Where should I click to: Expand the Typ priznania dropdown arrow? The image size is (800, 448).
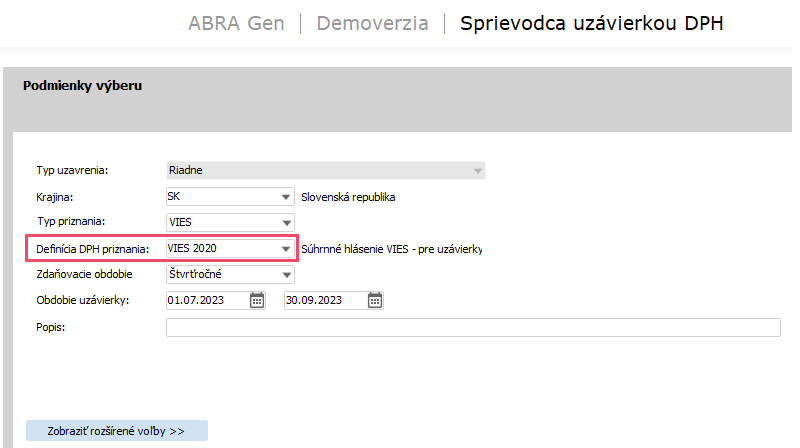point(286,222)
